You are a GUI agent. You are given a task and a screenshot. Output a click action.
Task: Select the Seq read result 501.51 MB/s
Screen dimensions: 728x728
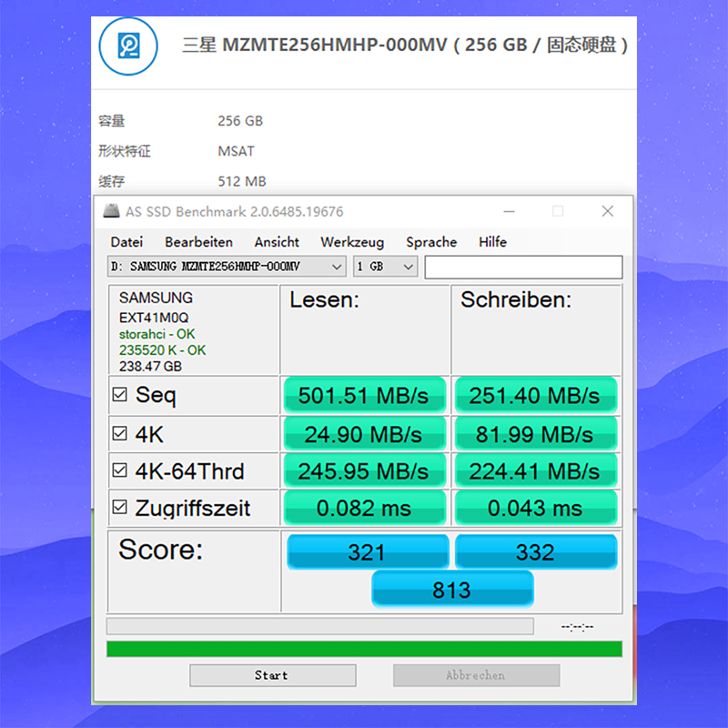coord(365,395)
